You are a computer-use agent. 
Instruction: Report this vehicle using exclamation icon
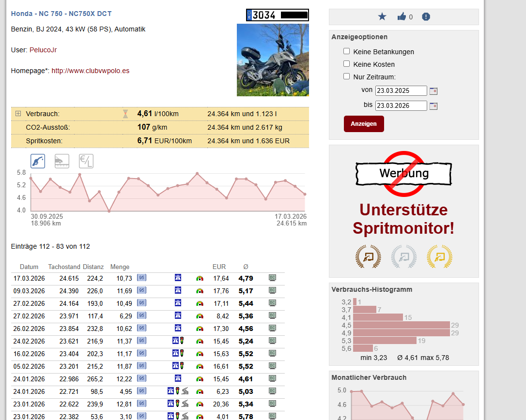click(426, 17)
